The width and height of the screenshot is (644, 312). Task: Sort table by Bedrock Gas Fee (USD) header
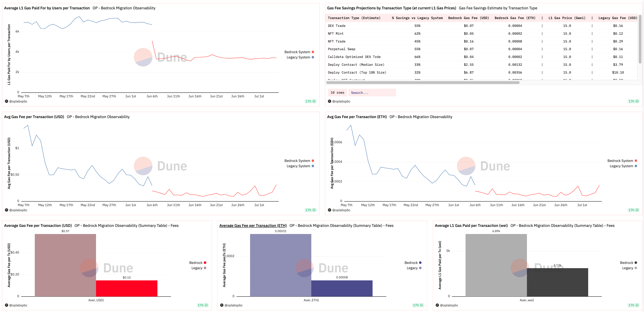coord(468,18)
